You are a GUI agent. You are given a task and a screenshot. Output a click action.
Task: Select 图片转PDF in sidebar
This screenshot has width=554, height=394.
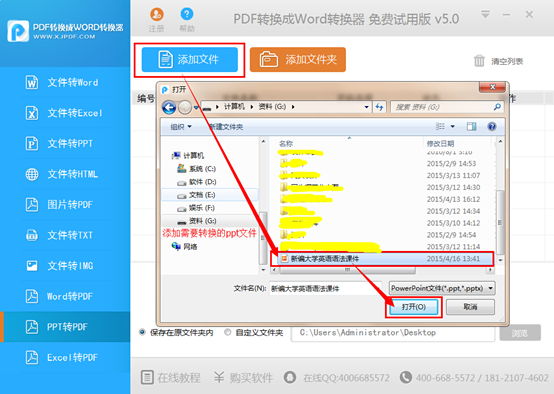pyautogui.click(x=65, y=205)
